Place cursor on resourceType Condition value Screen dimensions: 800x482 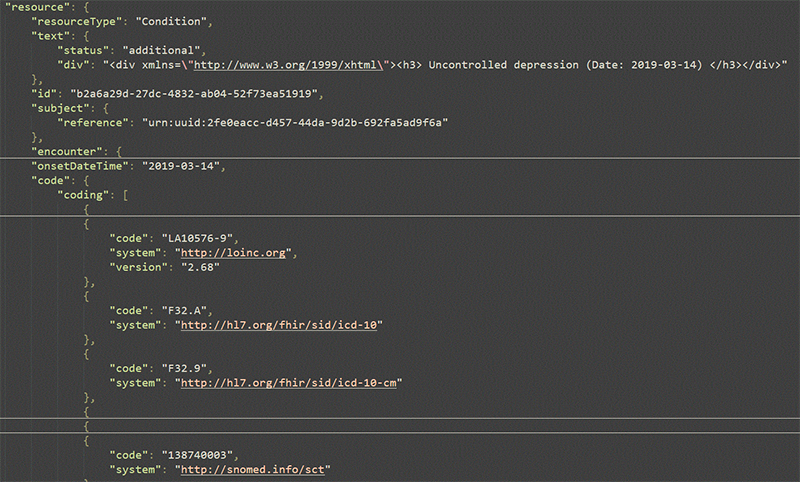(x=171, y=21)
